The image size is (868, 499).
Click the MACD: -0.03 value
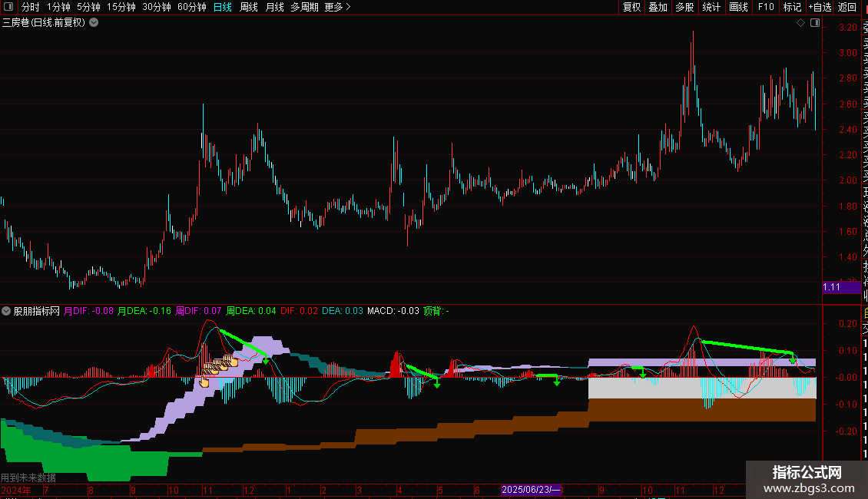tap(393, 311)
